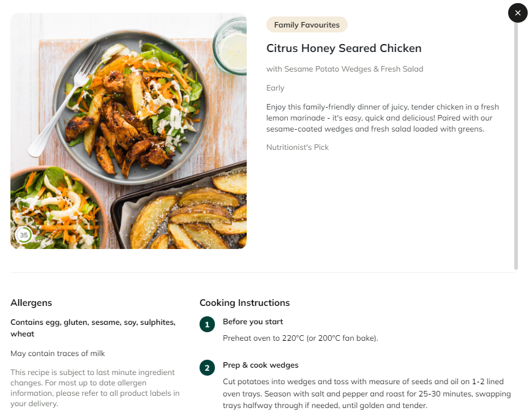Select the Family Favourites tag
The height and width of the screenshot is (416, 532).
click(x=307, y=24)
